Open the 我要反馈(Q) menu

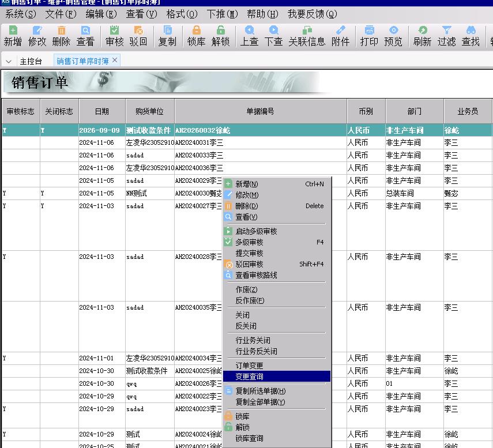tap(312, 14)
